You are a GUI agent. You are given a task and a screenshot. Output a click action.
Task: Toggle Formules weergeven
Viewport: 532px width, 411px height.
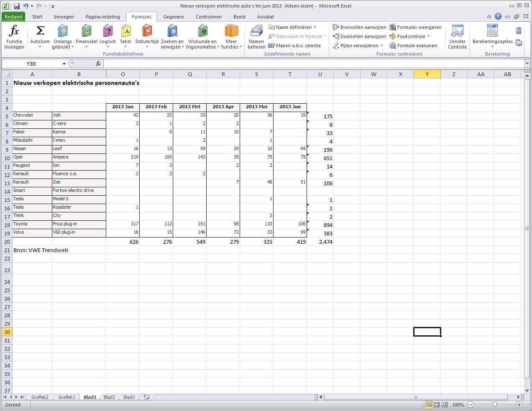pyautogui.click(x=415, y=27)
